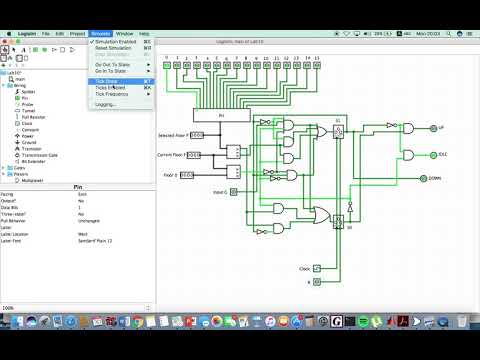This screenshot has height=360, width=480.
Task: Open the Window menu
Action: tap(124, 34)
